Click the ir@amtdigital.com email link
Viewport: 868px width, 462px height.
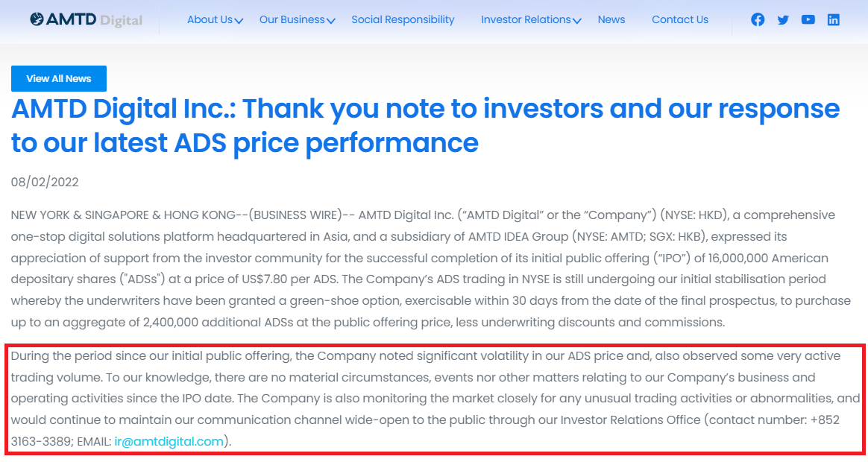[169, 442]
